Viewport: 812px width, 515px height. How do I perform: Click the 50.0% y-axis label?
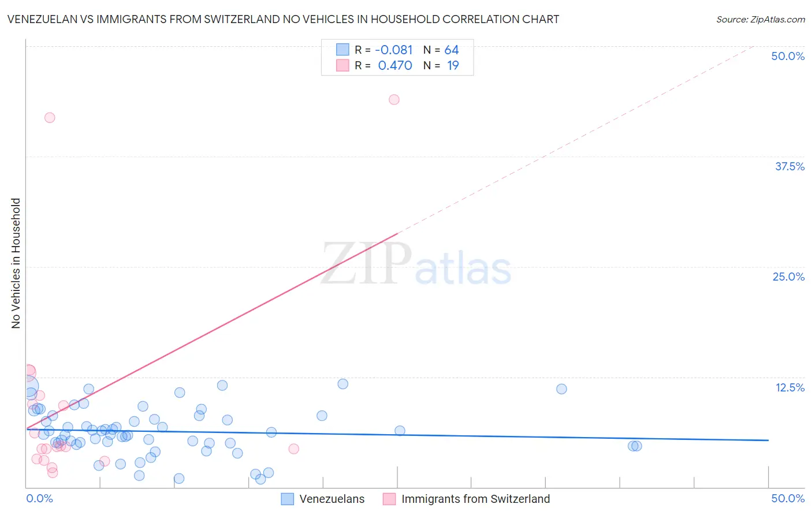[x=788, y=56]
